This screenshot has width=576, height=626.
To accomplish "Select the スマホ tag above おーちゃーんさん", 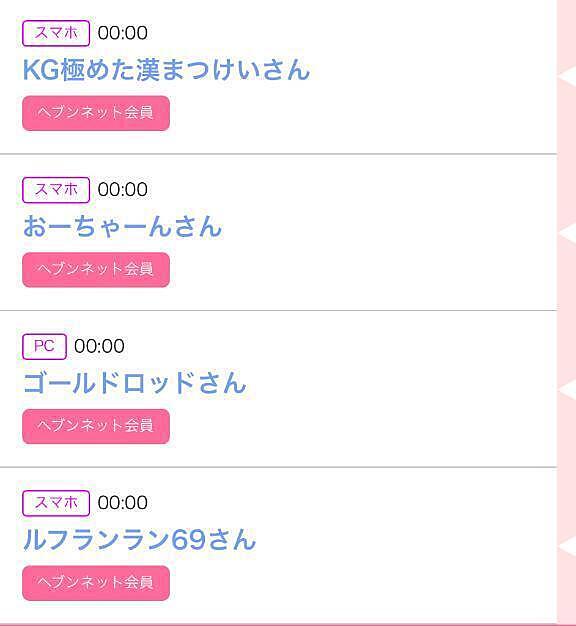I will pyautogui.click(x=56, y=190).
